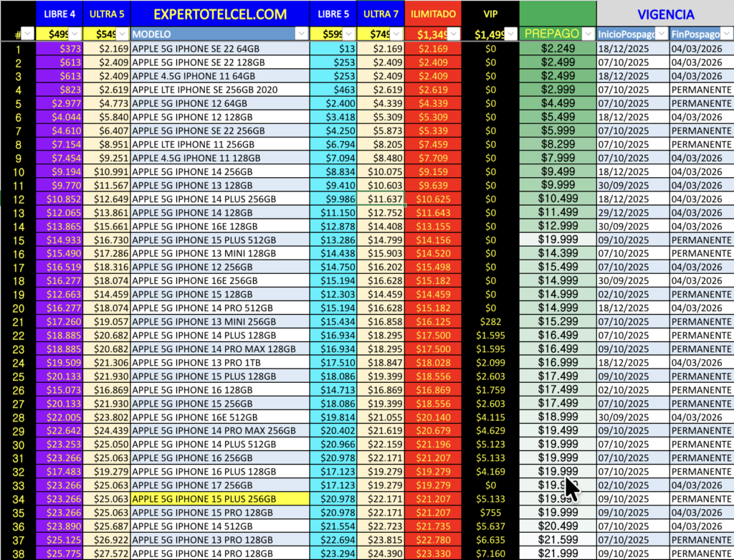Viewport: 734px width, 560px height.
Task: Click the PREPAGO price $8.299 cell
Action: pyautogui.click(x=557, y=144)
